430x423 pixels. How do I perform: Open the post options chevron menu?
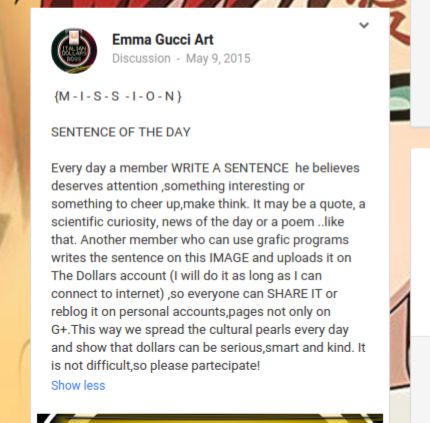(364, 25)
